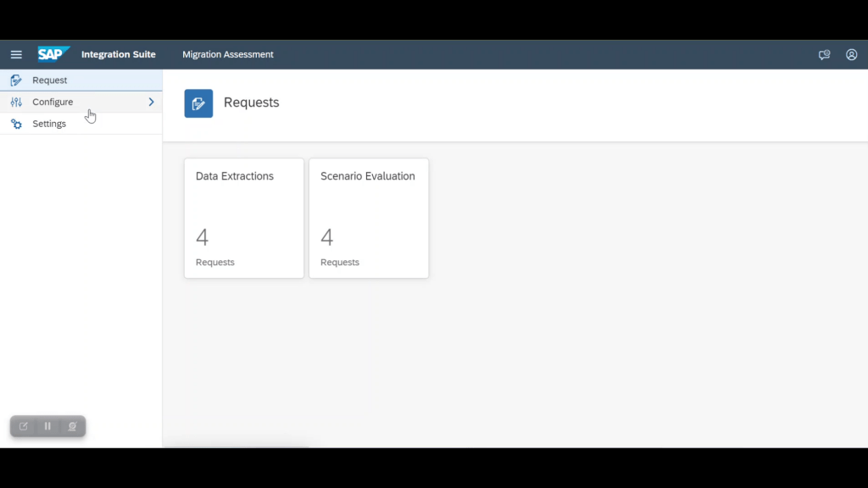
Task: Open the Scenario Evaluation tile
Action: pyautogui.click(x=369, y=218)
